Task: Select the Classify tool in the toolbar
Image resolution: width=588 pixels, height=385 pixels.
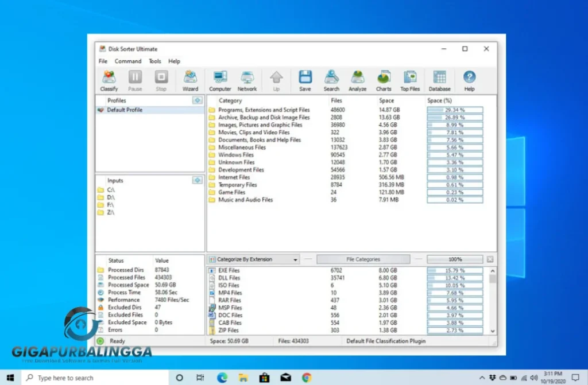Action: pyautogui.click(x=109, y=80)
